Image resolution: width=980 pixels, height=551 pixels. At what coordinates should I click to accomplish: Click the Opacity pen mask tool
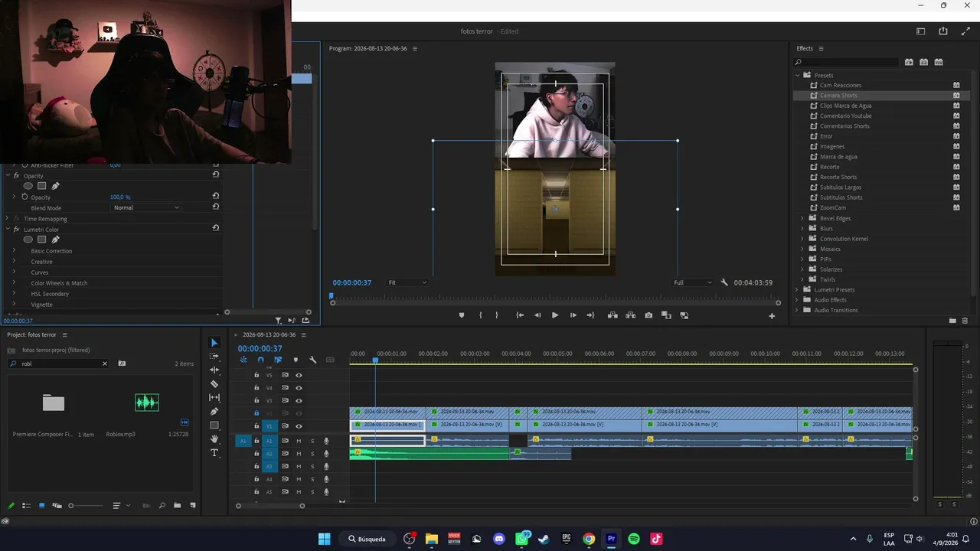click(55, 186)
